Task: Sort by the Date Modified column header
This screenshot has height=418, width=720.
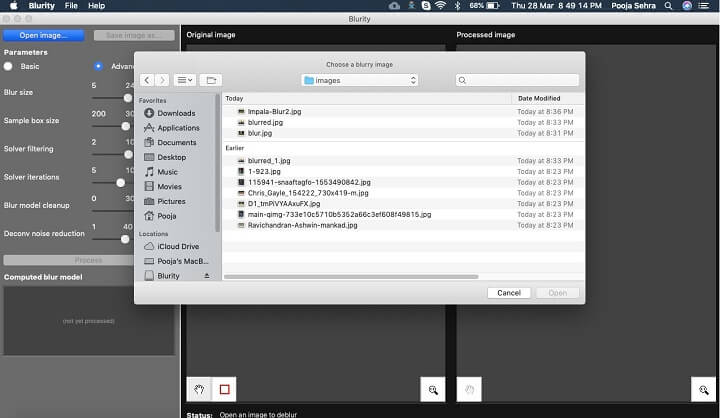Action: click(x=539, y=98)
